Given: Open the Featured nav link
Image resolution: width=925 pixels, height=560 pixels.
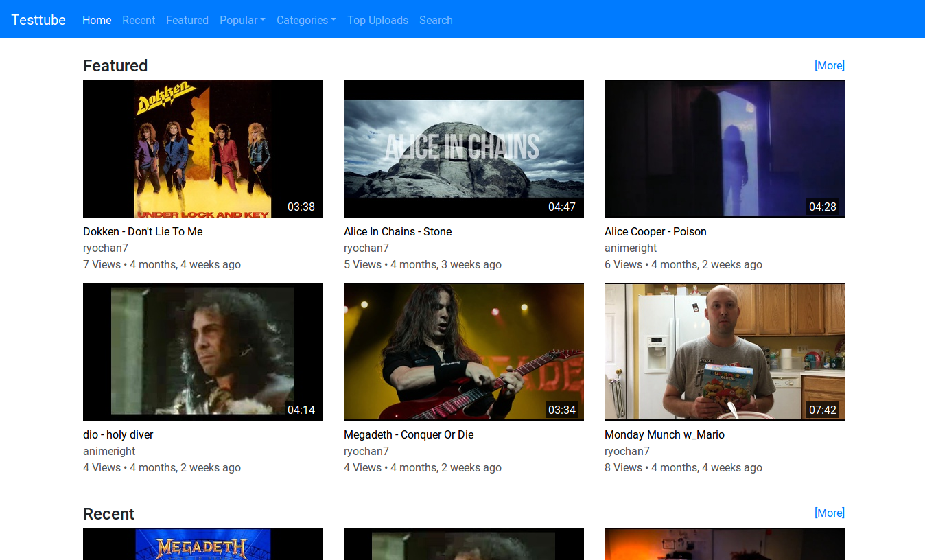Looking at the screenshot, I should (187, 20).
